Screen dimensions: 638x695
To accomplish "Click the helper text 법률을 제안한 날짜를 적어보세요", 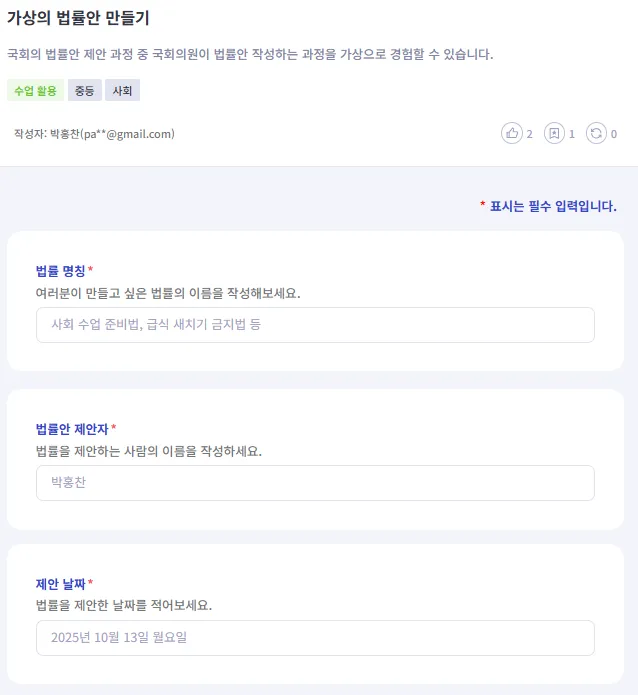I will click(x=124, y=605).
